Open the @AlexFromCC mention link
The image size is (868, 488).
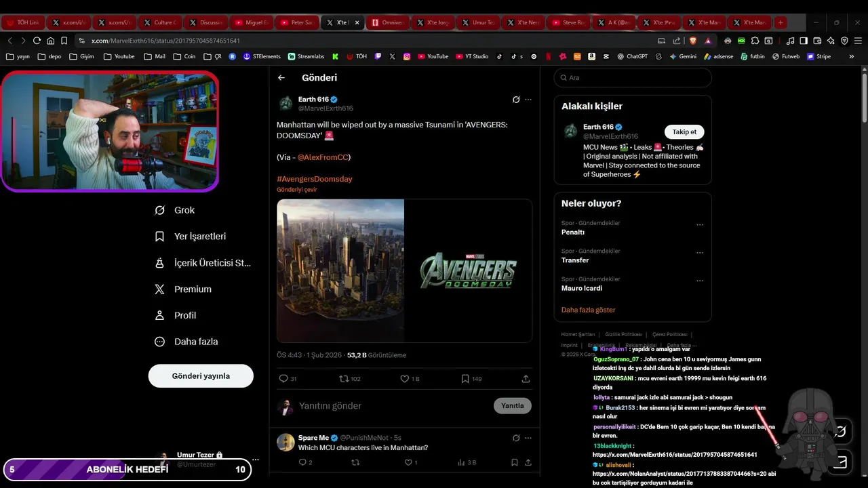click(322, 157)
